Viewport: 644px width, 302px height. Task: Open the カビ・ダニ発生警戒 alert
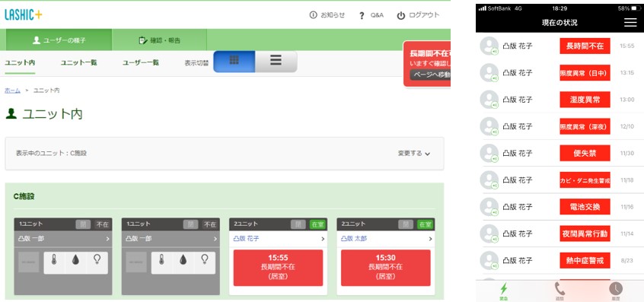pos(585,180)
